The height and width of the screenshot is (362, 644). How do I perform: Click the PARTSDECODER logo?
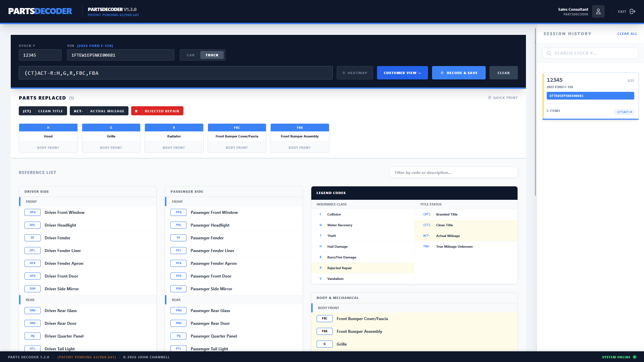pyautogui.click(x=40, y=11)
